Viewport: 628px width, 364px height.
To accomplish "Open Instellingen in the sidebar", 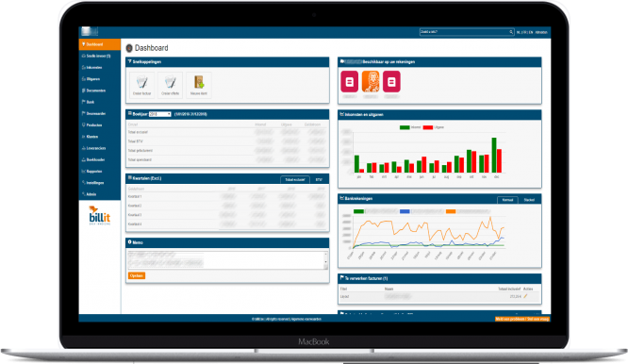I will click(x=99, y=183).
